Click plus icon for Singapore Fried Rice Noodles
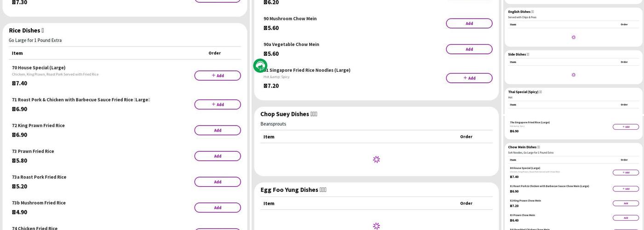644x230 pixels. 465,78
